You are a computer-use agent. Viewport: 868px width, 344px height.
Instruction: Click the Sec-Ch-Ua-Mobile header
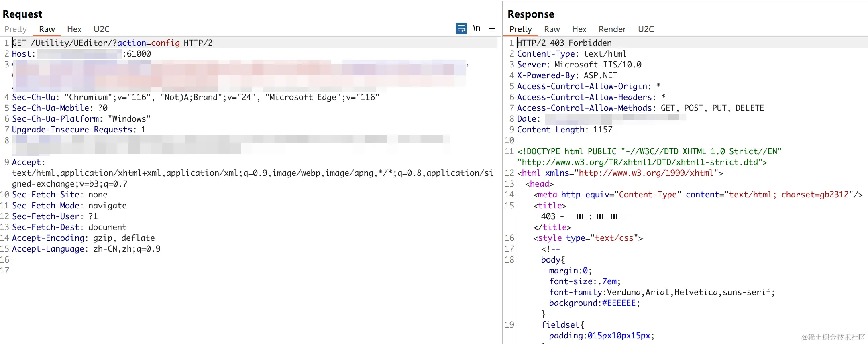[x=60, y=108]
